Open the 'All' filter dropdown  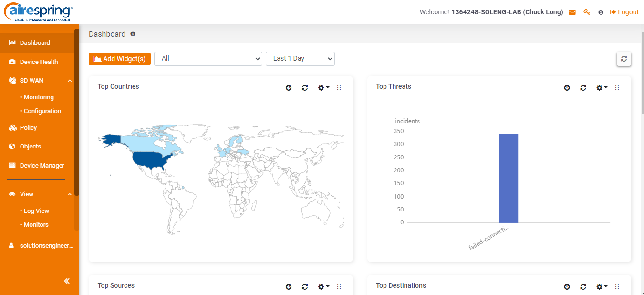208,59
